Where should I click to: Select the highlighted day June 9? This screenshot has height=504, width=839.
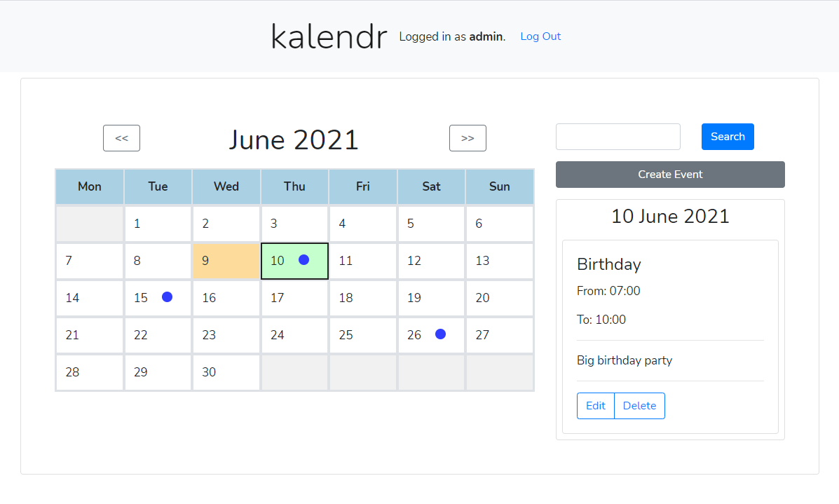226,261
